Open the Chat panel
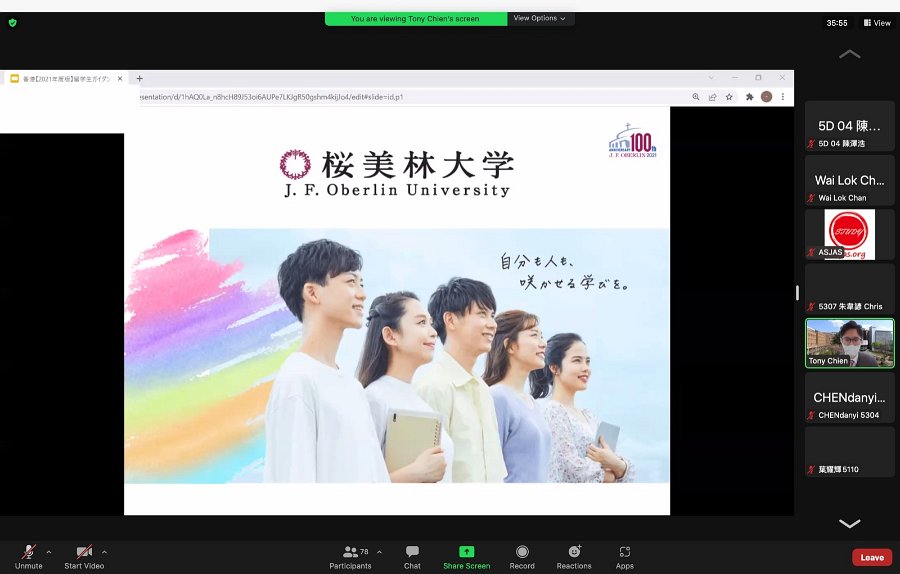This screenshot has width=900, height=574. coord(412,557)
